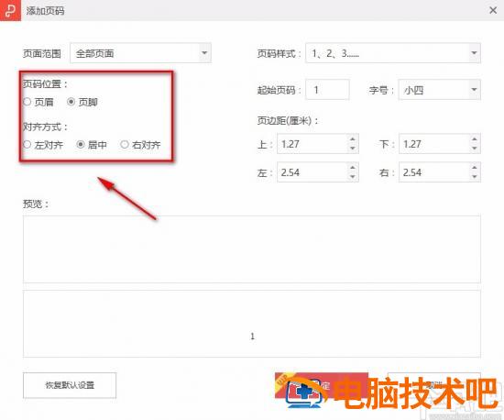Viewport: 504px width, 420px height.
Task: Click the 预览 label
Action: (36, 204)
